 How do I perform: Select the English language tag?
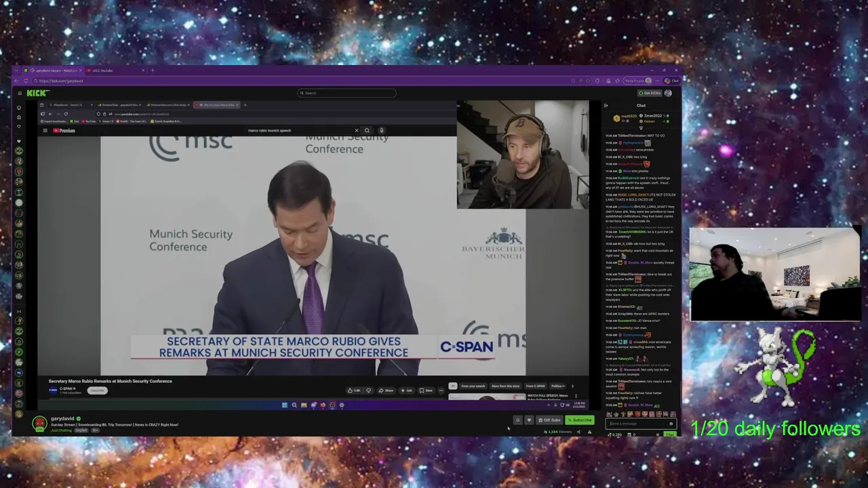[81, 430]
